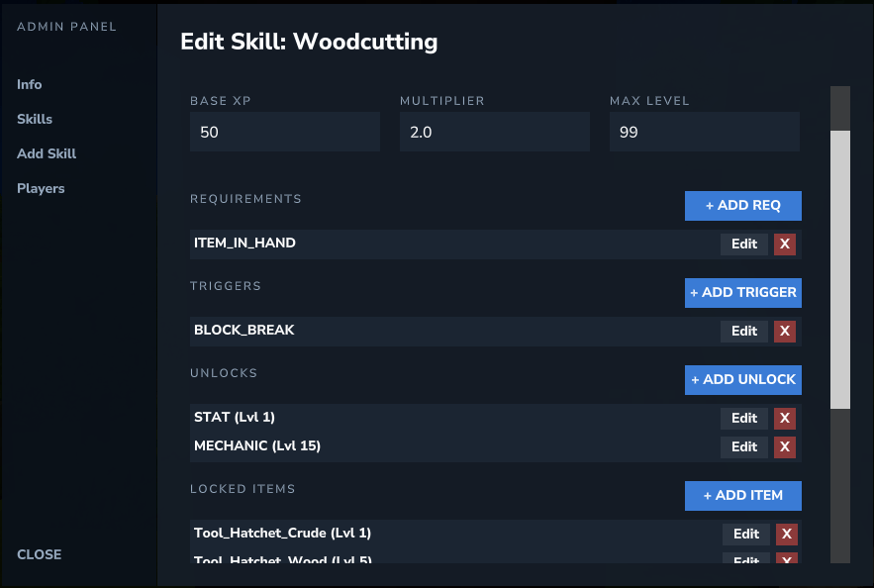Screen dimensions: 874x588
Task: Delete the STAT (Lvl 1) unlock
Action: [784, 419]
